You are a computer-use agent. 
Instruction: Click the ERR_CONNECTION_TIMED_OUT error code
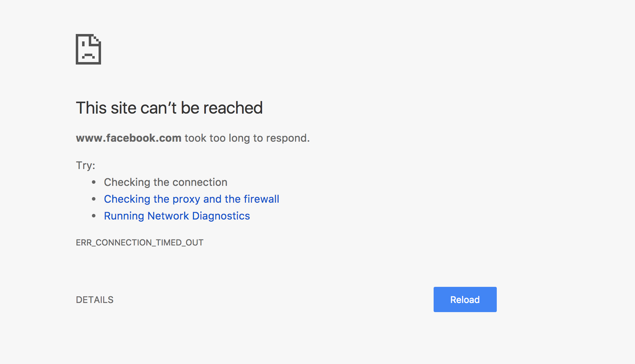click(x=140, y=243)
